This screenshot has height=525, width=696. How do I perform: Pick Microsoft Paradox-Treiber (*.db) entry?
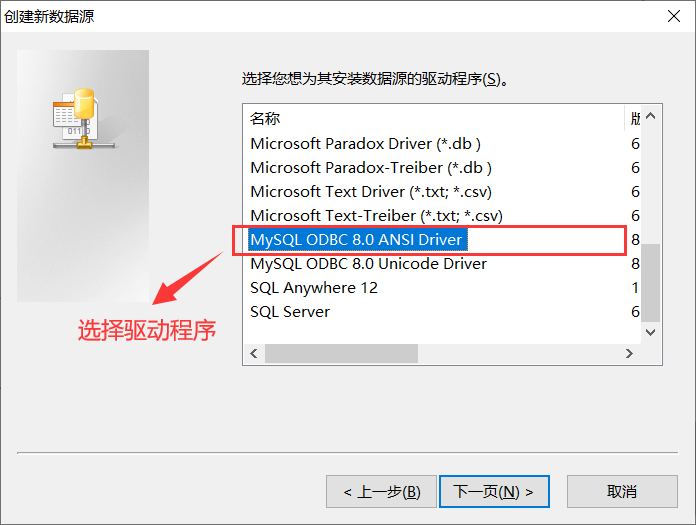(x=371, y=168)
